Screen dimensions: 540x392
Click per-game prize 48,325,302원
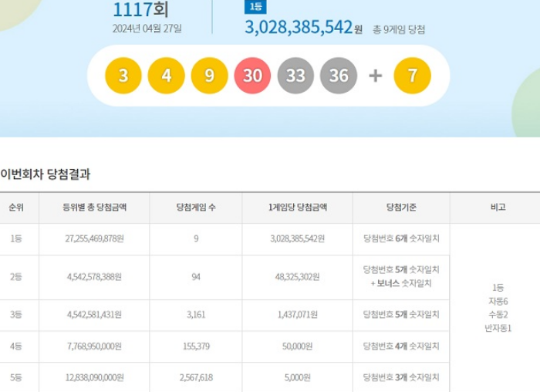[x=298, y=277]
